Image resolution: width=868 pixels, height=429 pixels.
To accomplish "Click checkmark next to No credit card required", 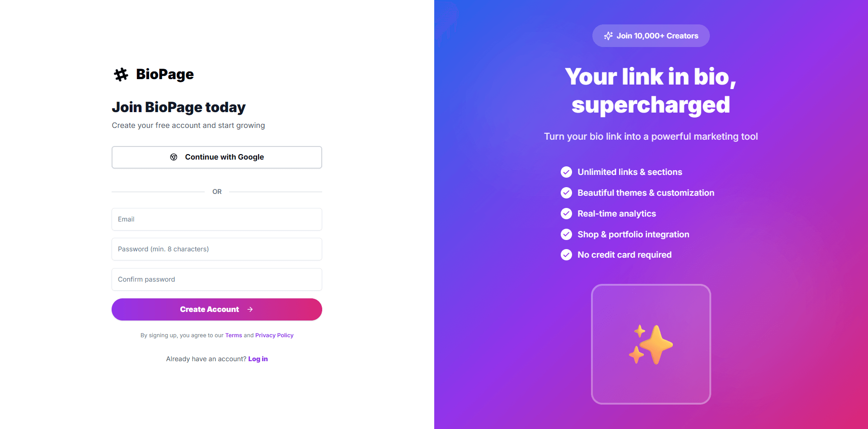I will (x=566, y=255).
